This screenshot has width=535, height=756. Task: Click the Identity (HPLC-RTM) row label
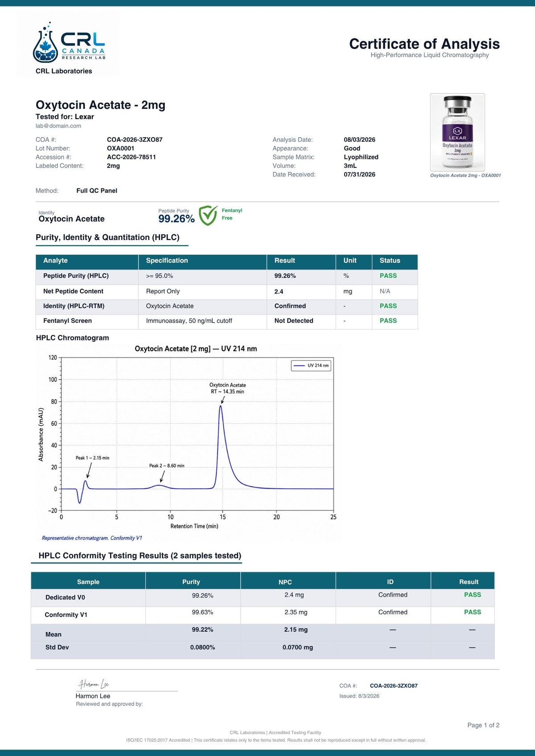pyautogui.click(x=74, y=306)
